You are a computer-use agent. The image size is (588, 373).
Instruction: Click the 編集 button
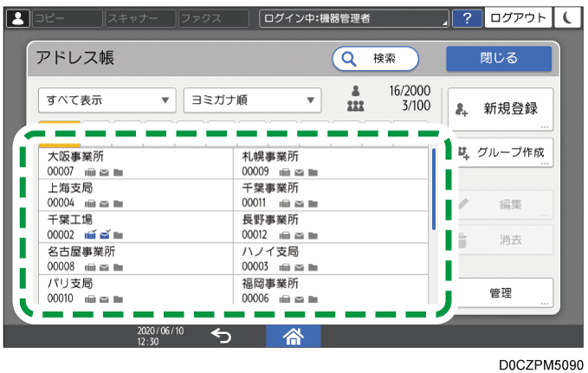(x=505, y=204)
